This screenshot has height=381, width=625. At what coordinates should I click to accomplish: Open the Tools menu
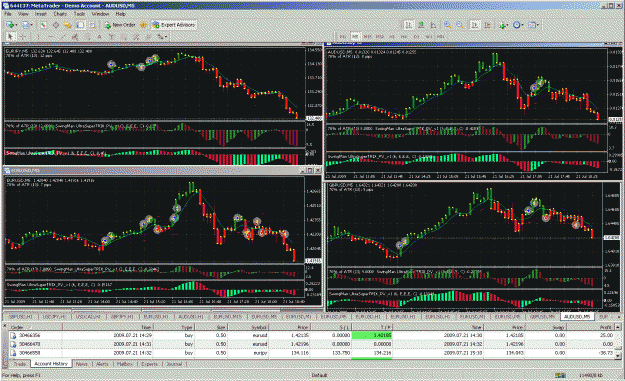(79, 14)
